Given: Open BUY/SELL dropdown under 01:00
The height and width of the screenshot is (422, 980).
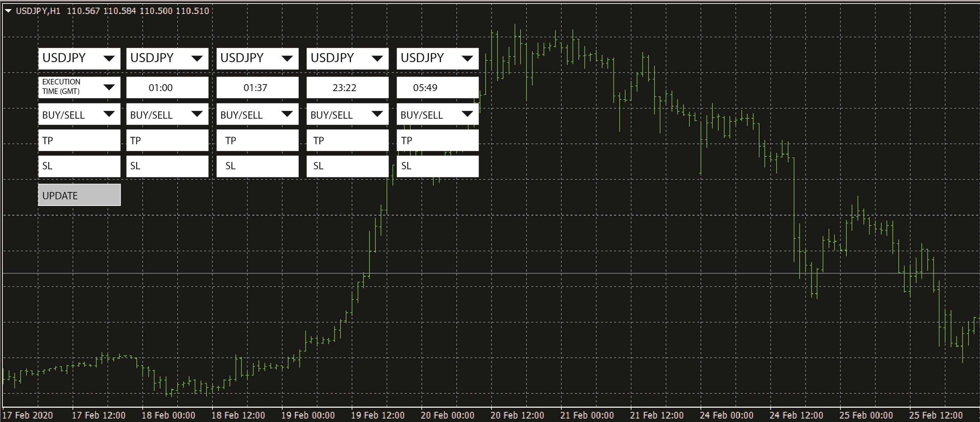Looking at the screenshot, I should click(x=167, y=114).
